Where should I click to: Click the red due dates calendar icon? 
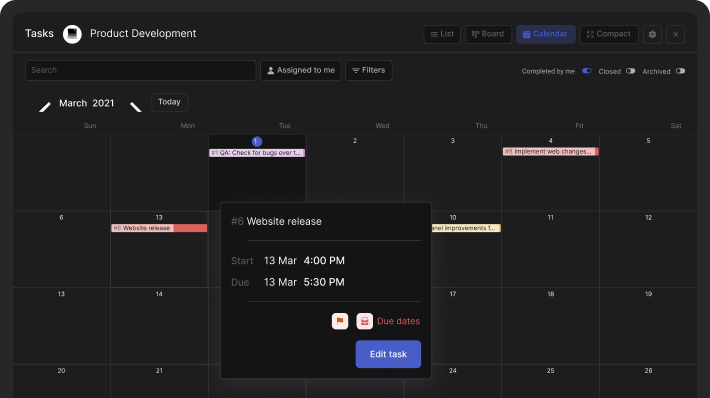[x=364, y=321]
